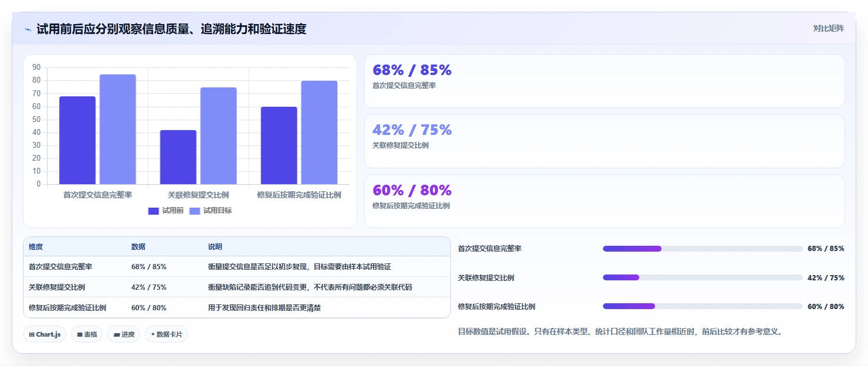The width and height of the screenshot is (868, 366).
Task: Click the 42% / 75% stat card
Action: 605,141
